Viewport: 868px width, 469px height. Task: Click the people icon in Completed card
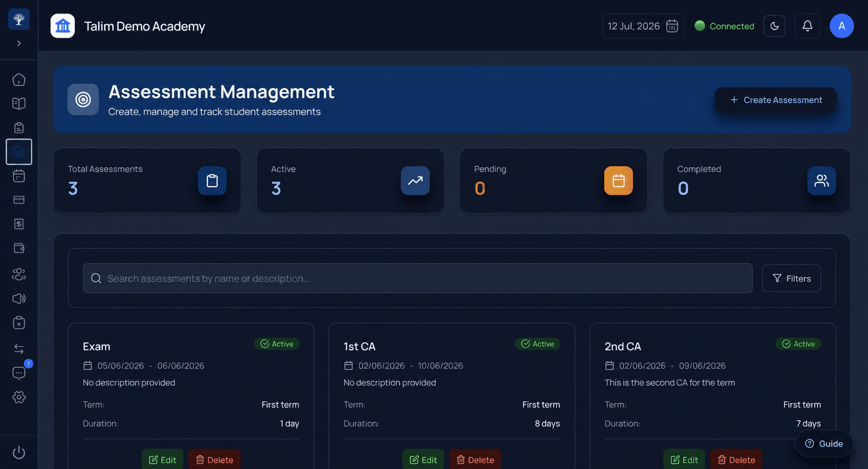coord(822,181)
